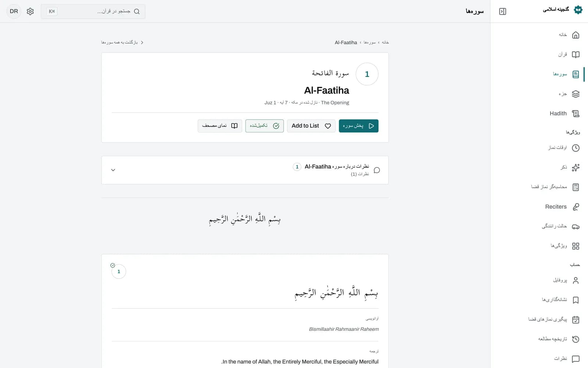
Task: Open Qaza prayer tracking calendar icon
Action: (576, 320)
